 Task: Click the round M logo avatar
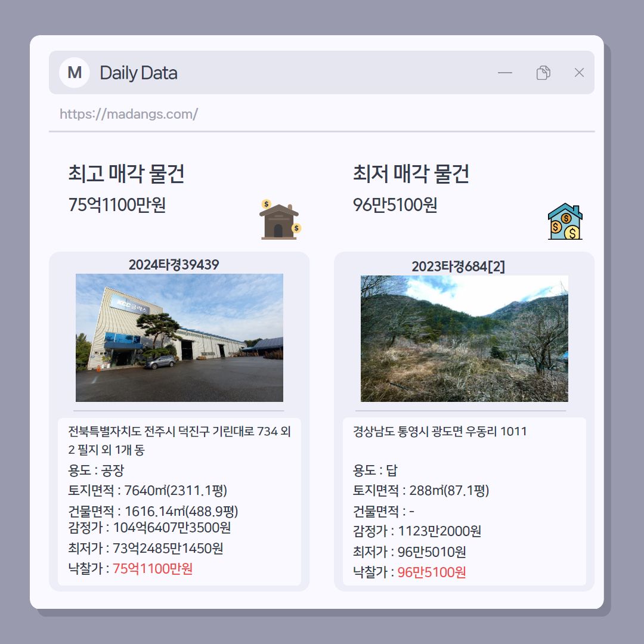75,73
